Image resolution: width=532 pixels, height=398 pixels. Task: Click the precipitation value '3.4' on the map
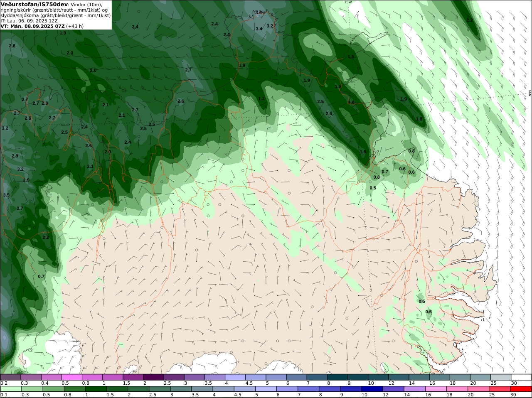point(259,29)
